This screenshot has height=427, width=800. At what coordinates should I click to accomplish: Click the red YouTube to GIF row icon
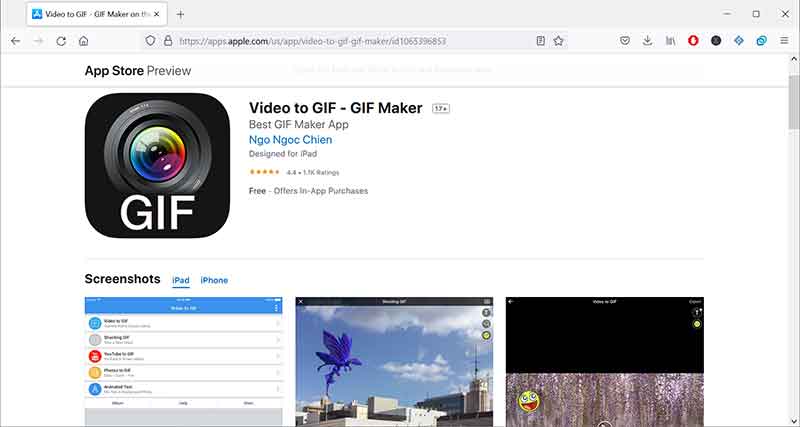(95, 356)
